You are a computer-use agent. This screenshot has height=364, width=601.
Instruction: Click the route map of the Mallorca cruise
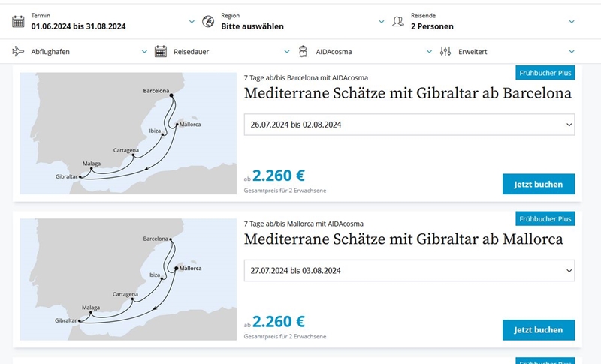126,278
